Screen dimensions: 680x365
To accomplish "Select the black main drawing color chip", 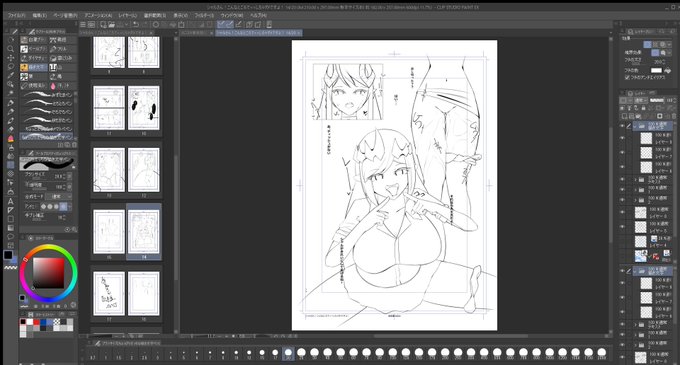I will click(x=8, y=255).
